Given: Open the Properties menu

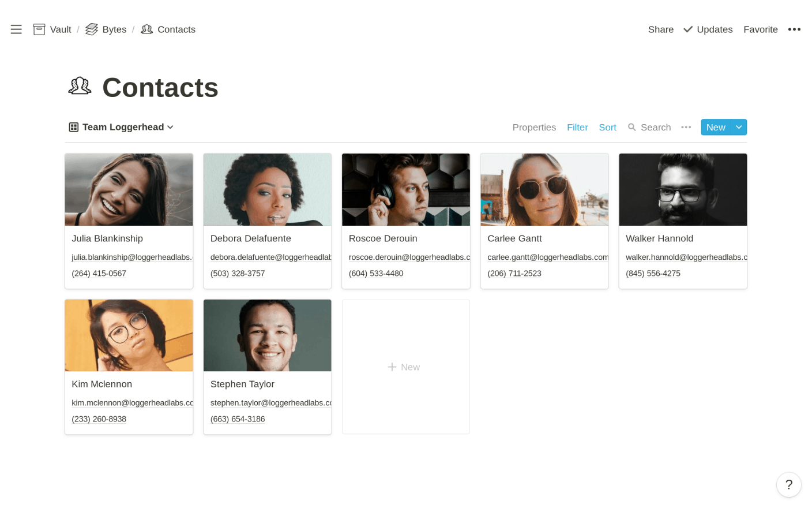Looking at the screenshot, I should [x=534, y=127].
